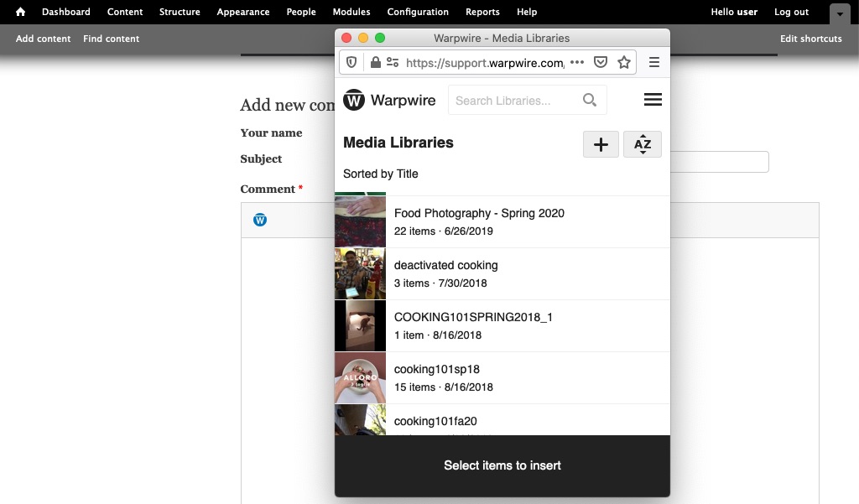Image resolution: width=859 pixels, height=504 pixels.
Task: Click the COOKING101SPRING2018_1 thumbnail
Action: pyautogui.click(x=360, y=326)
